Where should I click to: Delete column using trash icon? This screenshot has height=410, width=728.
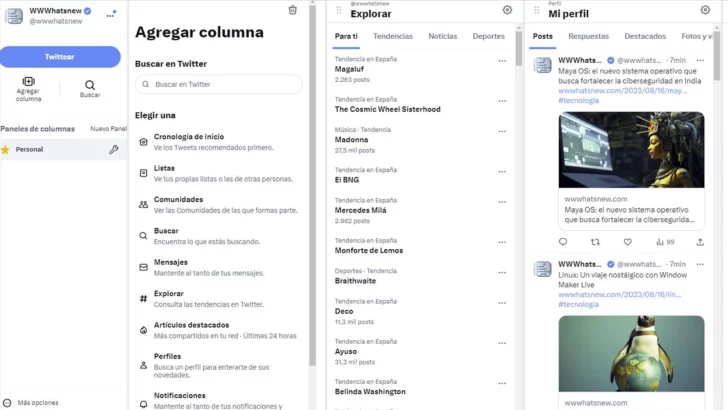coord(292,10)
